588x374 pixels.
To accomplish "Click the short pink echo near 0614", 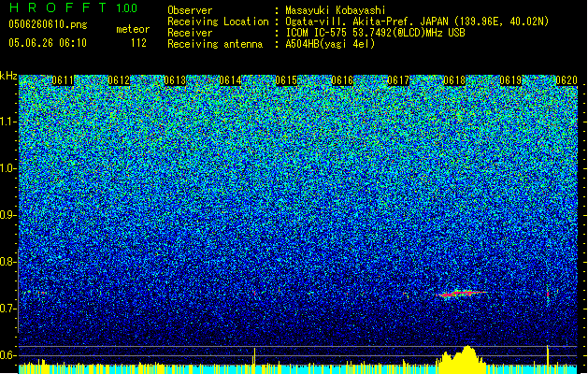I will [254, 293].
